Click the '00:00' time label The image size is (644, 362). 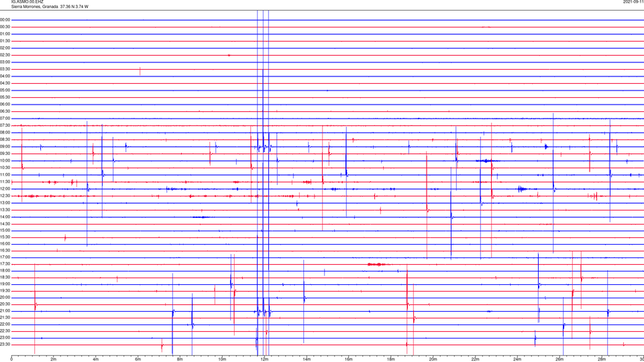click(x=5, y=19)
